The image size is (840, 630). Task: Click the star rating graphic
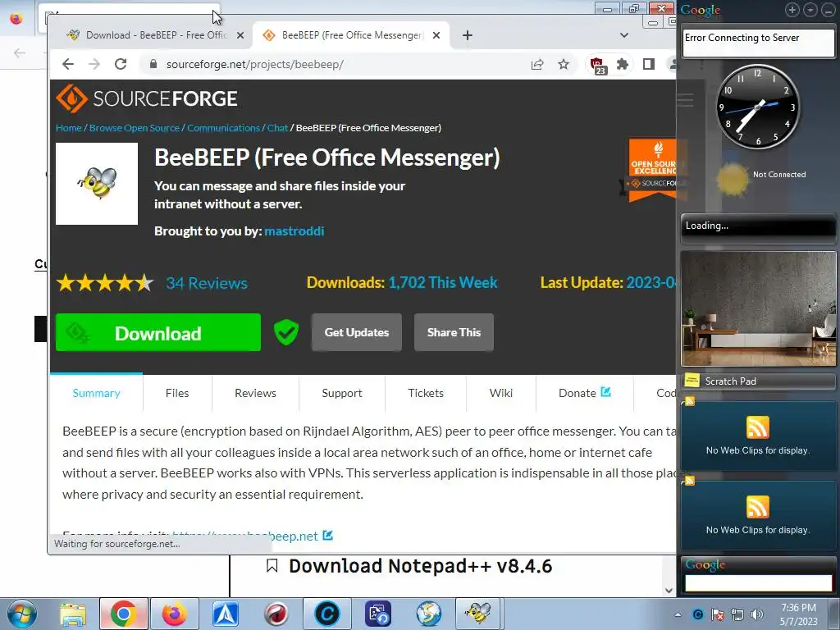[x=105, y=282]
